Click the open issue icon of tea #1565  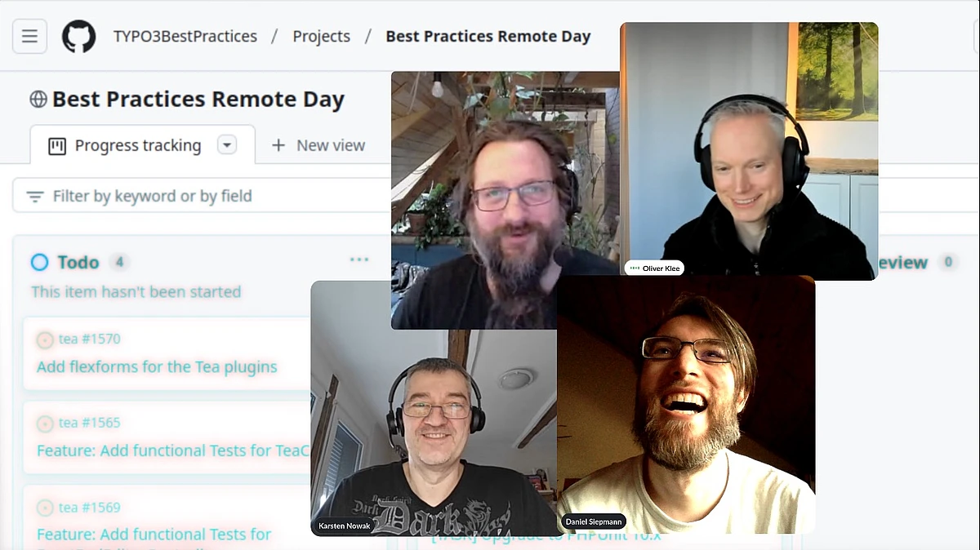45,424
